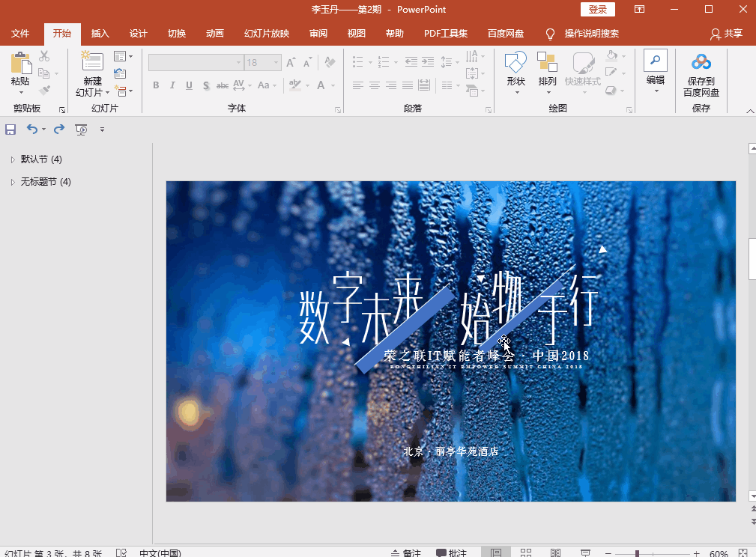The width and height of the screenshot is (756, 557).
Task: Switch to the 设计 tab
Action: click(x=139, y=34)
